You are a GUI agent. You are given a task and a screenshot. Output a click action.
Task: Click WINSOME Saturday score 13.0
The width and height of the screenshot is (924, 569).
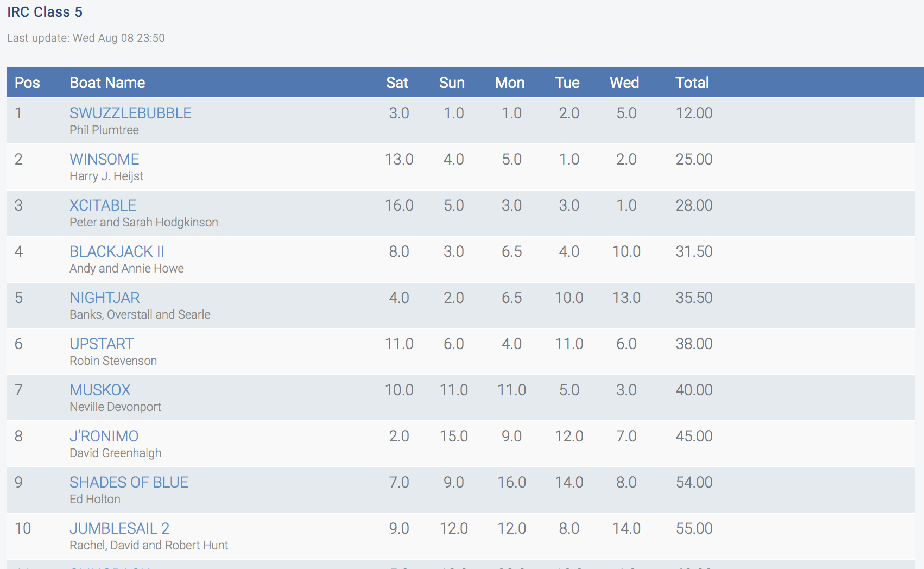pyautogui.click(x=399, y=159)
